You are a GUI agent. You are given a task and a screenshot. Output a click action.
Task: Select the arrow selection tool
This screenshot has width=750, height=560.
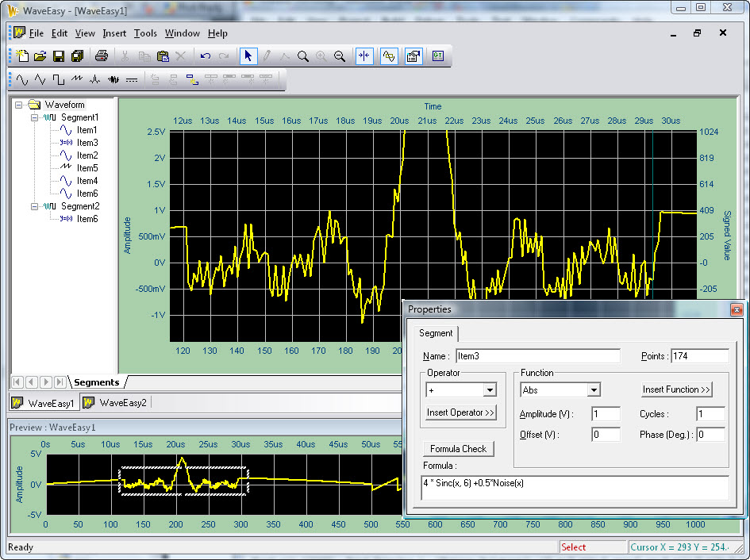point(247,56)
